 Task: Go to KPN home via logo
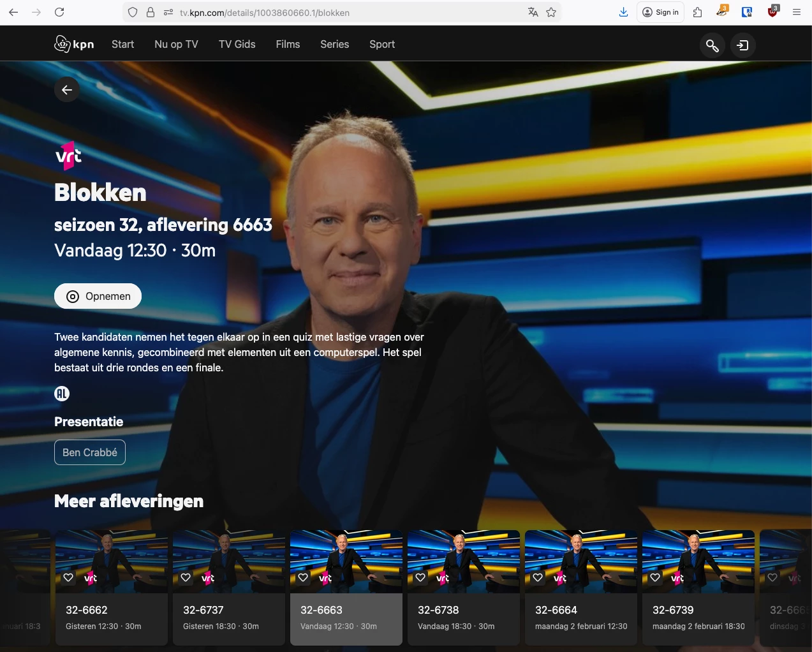(x=74, y=44)
